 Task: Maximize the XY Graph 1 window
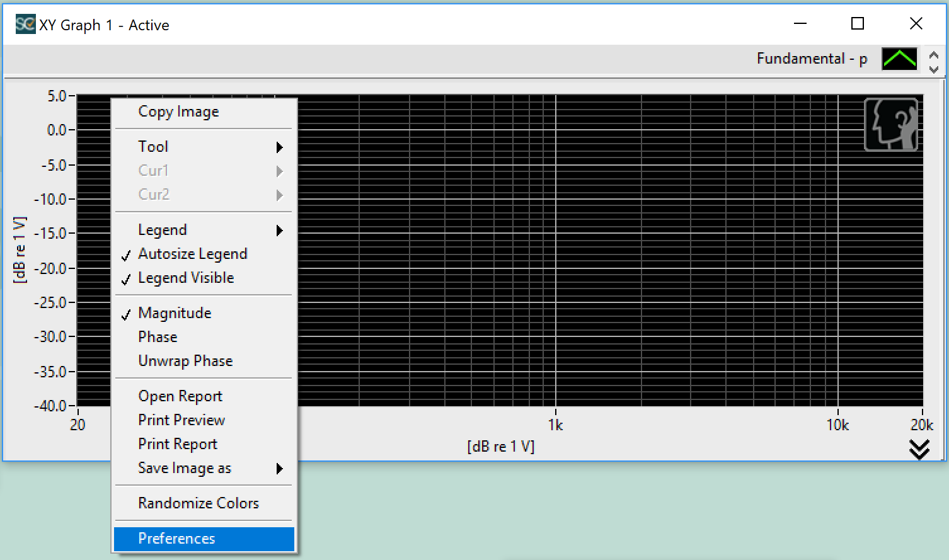[858, 24]
